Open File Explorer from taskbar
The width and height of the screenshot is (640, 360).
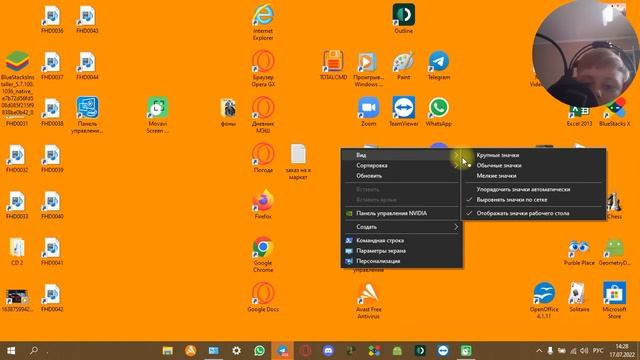[x=167, y=351]
